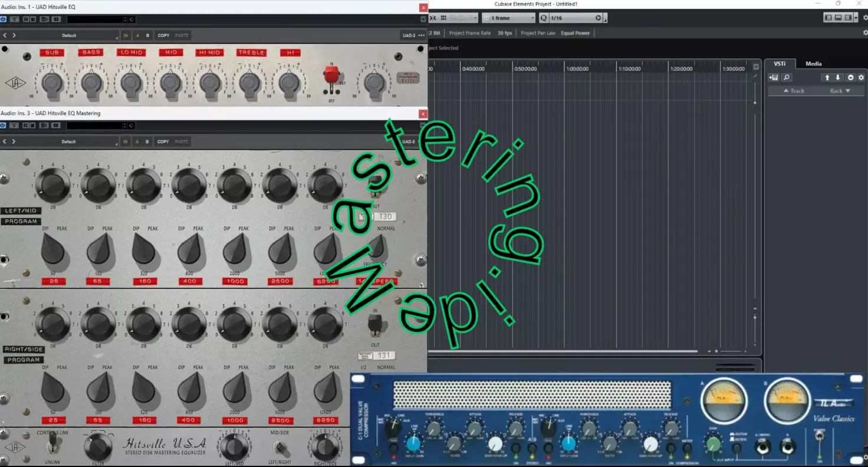Go to next preset in Ins. 1 plugin

click(14, 35)
